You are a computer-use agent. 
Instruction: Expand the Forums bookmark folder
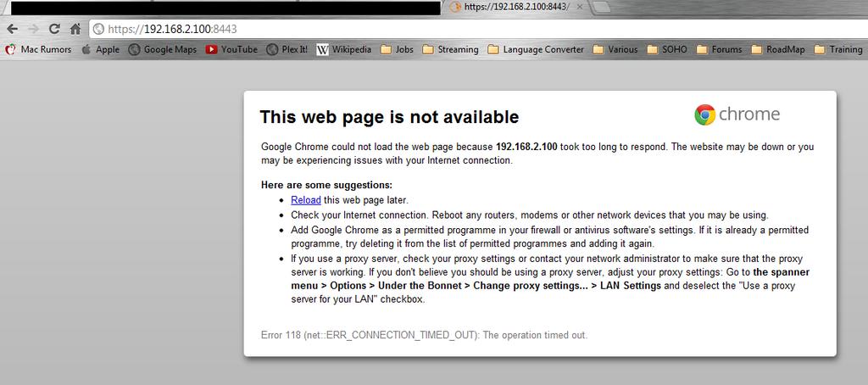point(719,49)
